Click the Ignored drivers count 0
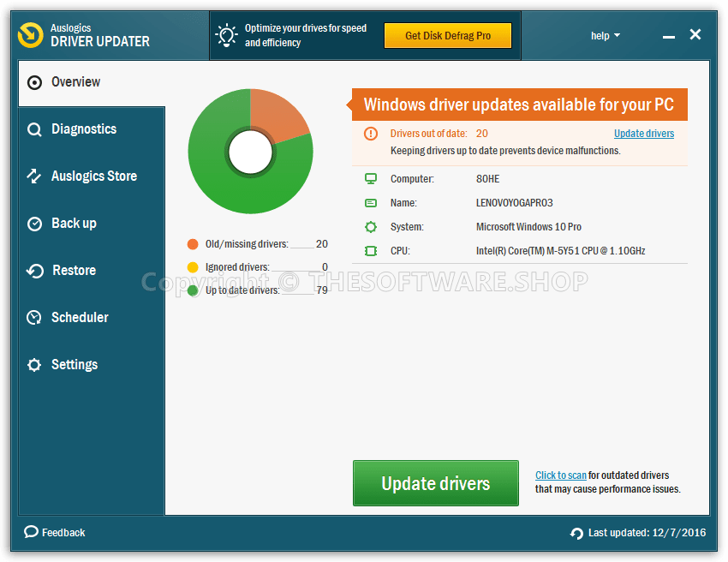728x562 pixels. pos(325,267)
